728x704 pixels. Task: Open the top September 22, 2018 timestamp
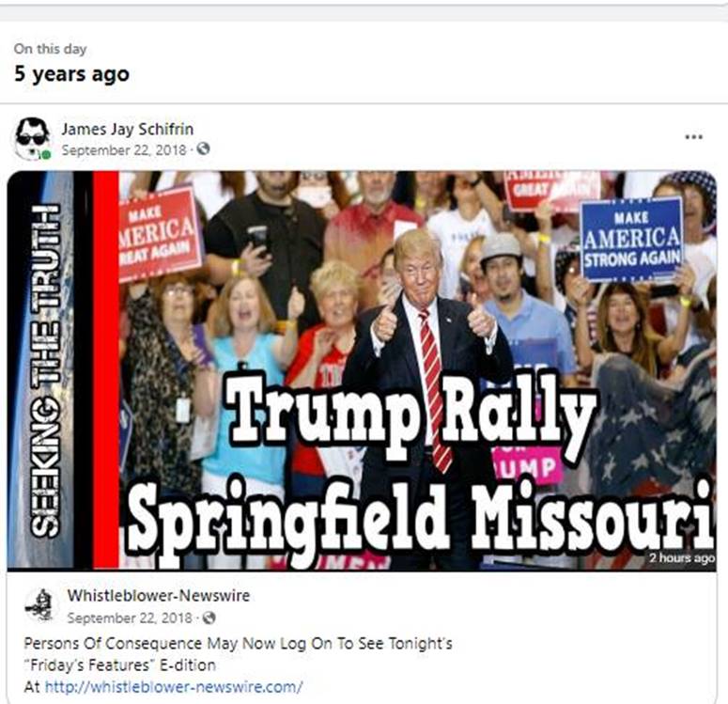(124, 150)
